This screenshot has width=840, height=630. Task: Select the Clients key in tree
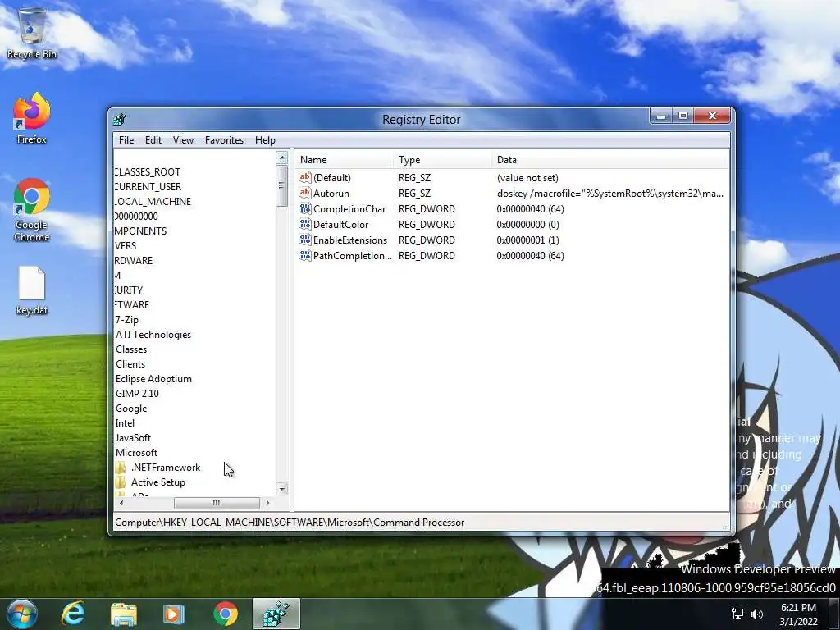point(130,363)
